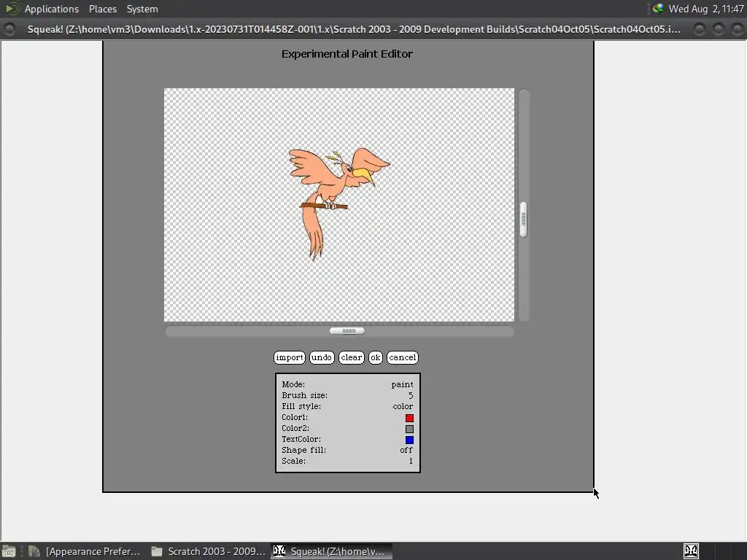The height and width of the screenshot is (560, 747).
Task: Click the Squeak tray icon at bottom right
Action: pos(692,551)
